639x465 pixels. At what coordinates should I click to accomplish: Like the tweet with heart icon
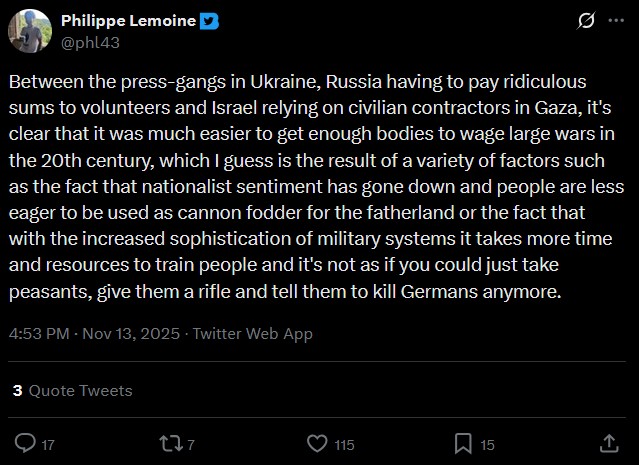317,443
